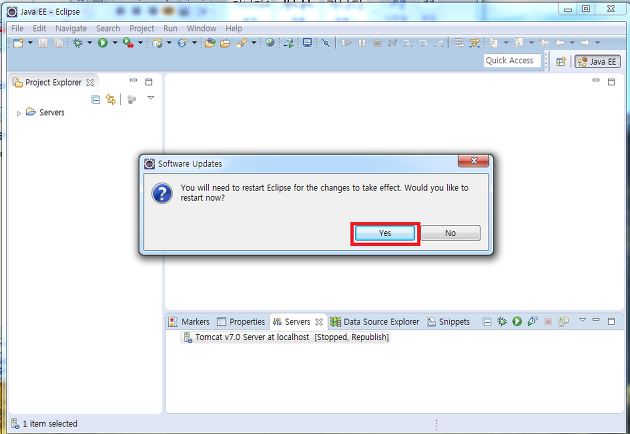The image size is (630, 434).
Task: Click the Launch Web Services Explorer icon
Action: click(x=288, y=43)
